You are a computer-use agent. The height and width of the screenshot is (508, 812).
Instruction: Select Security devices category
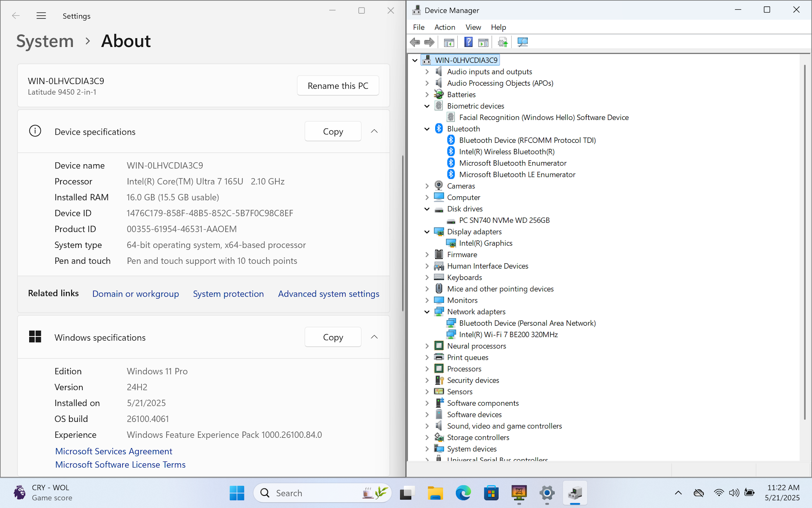(x=473, y=380)
